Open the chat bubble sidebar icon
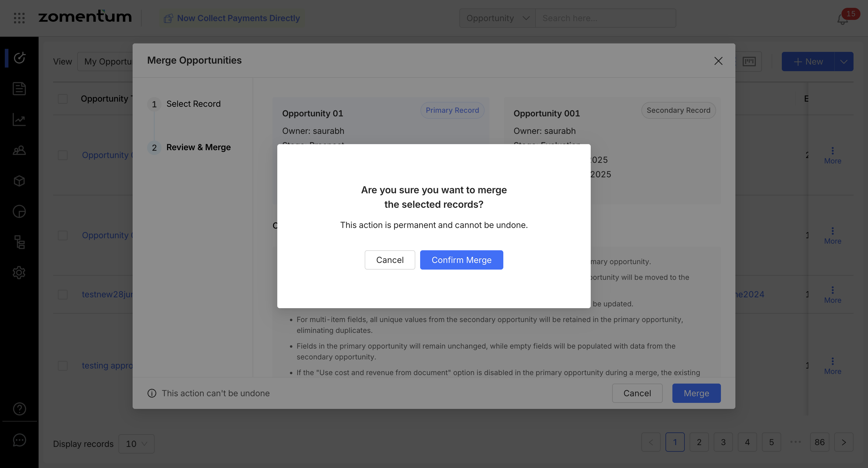 [x=19, y=440]
